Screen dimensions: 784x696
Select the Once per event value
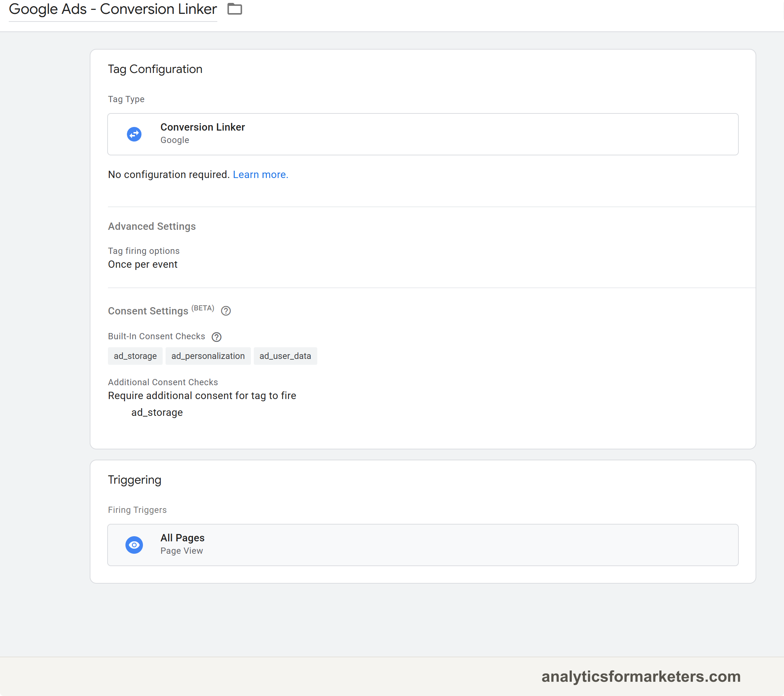pos(143,264)
